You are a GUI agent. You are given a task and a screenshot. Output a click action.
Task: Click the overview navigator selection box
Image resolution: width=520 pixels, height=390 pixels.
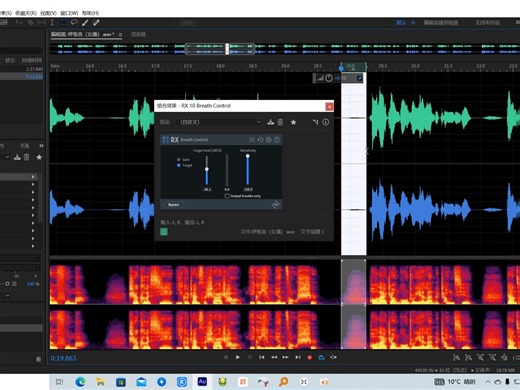tap(220, 49)
